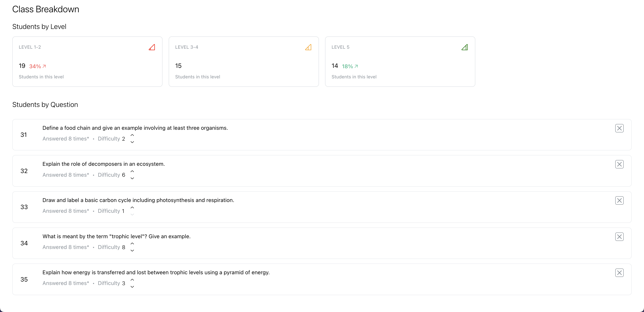The height and width of the screenshot is (312, 644).
Task: Click the red Level 1-2 triangle icon
Action: (152, 47)
